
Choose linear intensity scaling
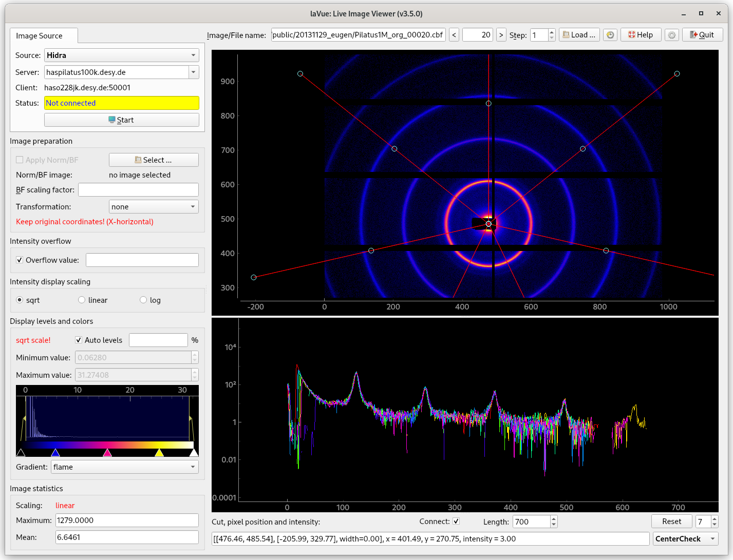[x=82, y=300]
